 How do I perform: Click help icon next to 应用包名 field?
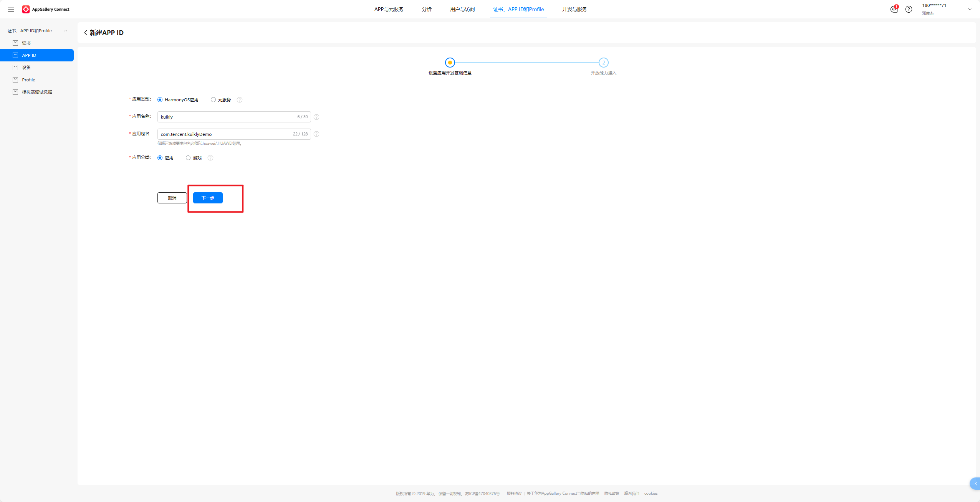coord(316,134)
